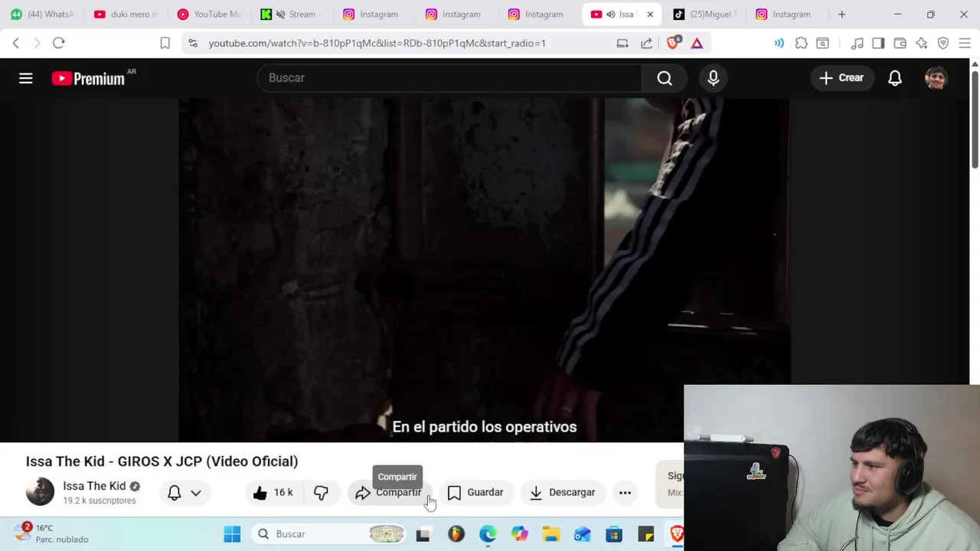The width and height of the screenshot is (980, 551).
Task: Close the active Issa YouTube tab
Action: (650, 14)
